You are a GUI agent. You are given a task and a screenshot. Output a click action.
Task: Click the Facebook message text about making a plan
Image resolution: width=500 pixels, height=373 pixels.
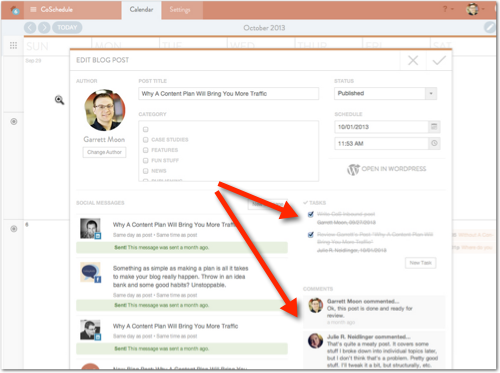[x=180, y=276]
